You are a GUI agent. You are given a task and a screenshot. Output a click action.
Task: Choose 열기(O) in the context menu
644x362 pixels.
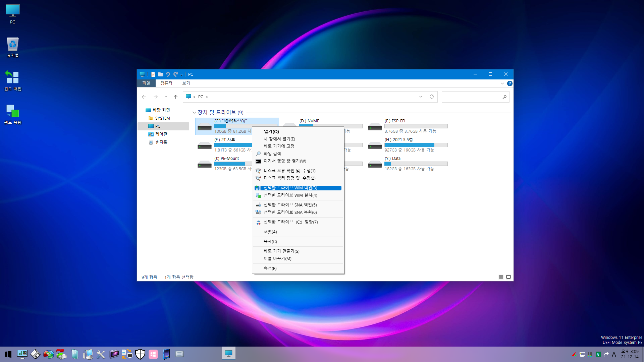298,131
